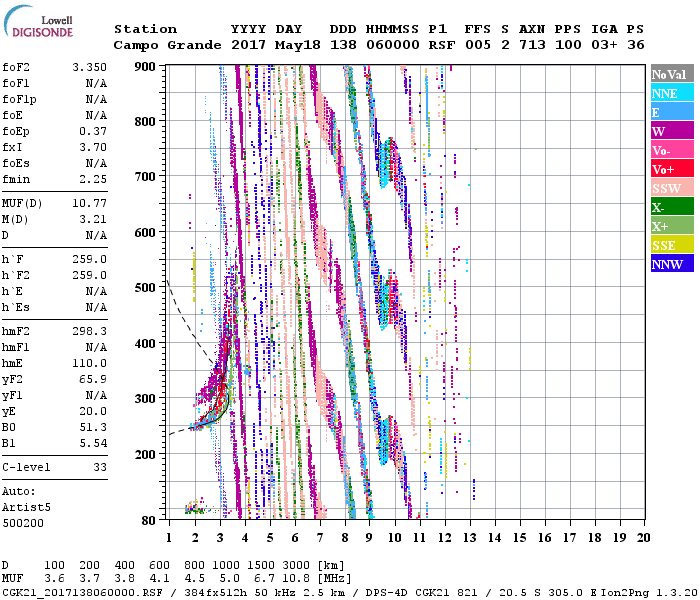Viewport: 700px width, 600px height.
Task: Click the h`Es N/A value
Action: click(x=96, y=308)
